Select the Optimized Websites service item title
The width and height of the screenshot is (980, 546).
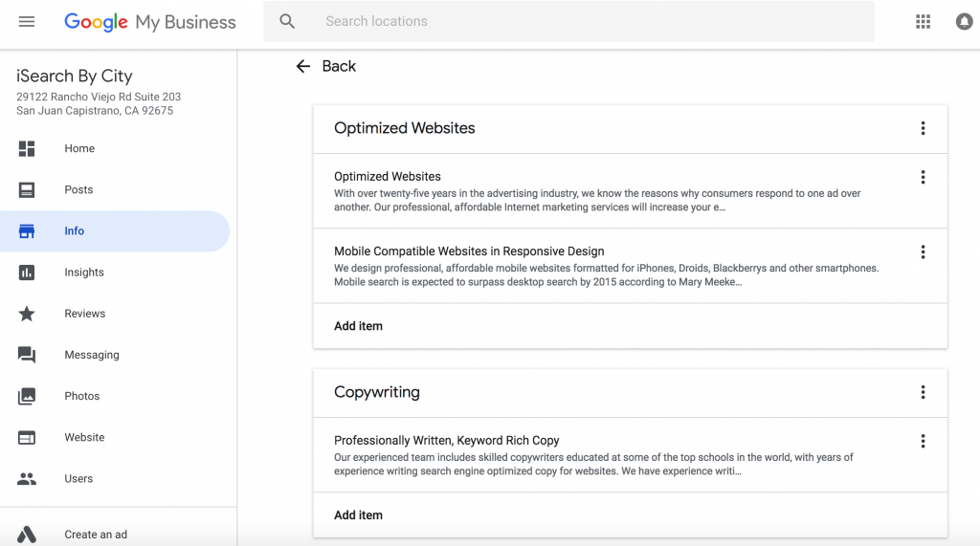click(388, 177)
